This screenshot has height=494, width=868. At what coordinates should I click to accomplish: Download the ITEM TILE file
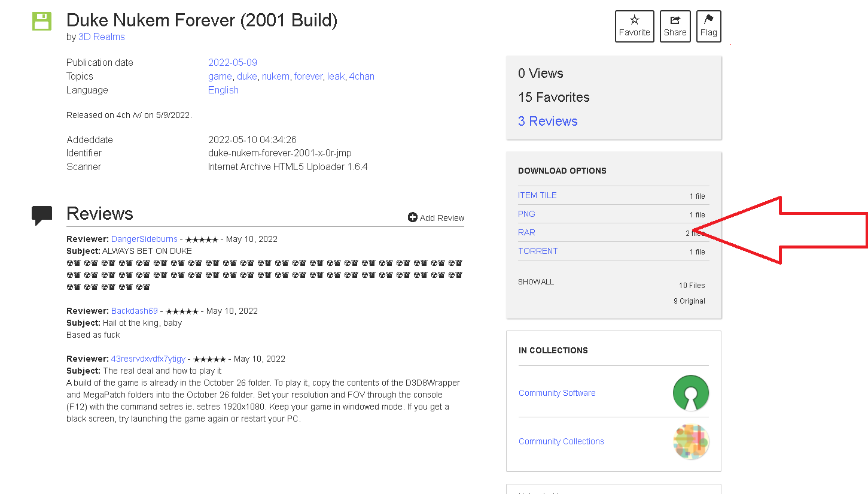(x=537, y=196)
